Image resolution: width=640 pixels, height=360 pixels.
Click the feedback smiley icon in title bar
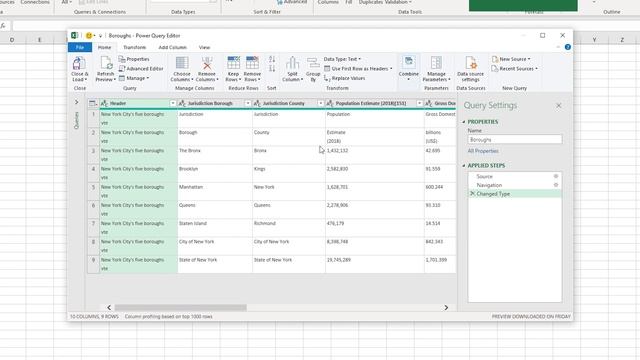89,36
